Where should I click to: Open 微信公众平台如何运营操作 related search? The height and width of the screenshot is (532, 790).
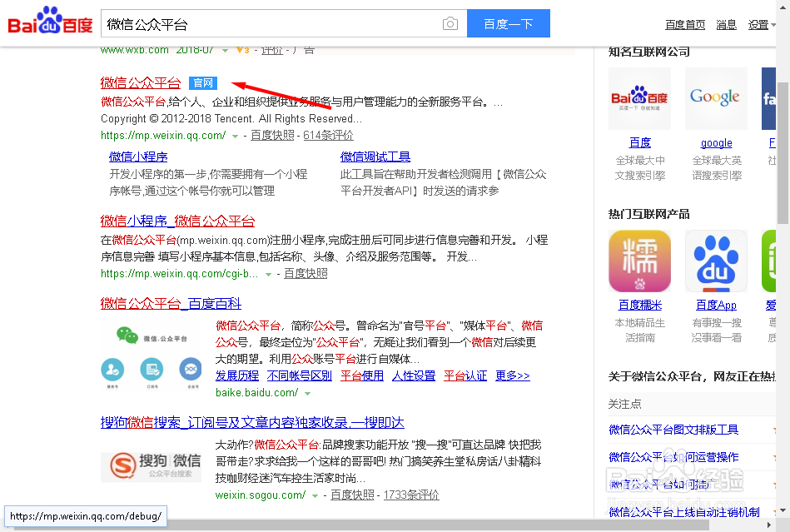coord(673,457)
